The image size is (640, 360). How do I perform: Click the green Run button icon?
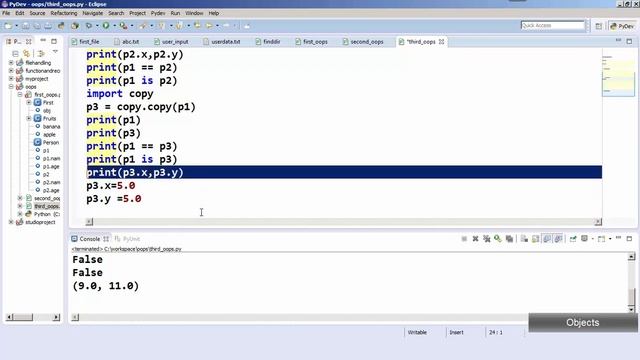pos(106,26)
